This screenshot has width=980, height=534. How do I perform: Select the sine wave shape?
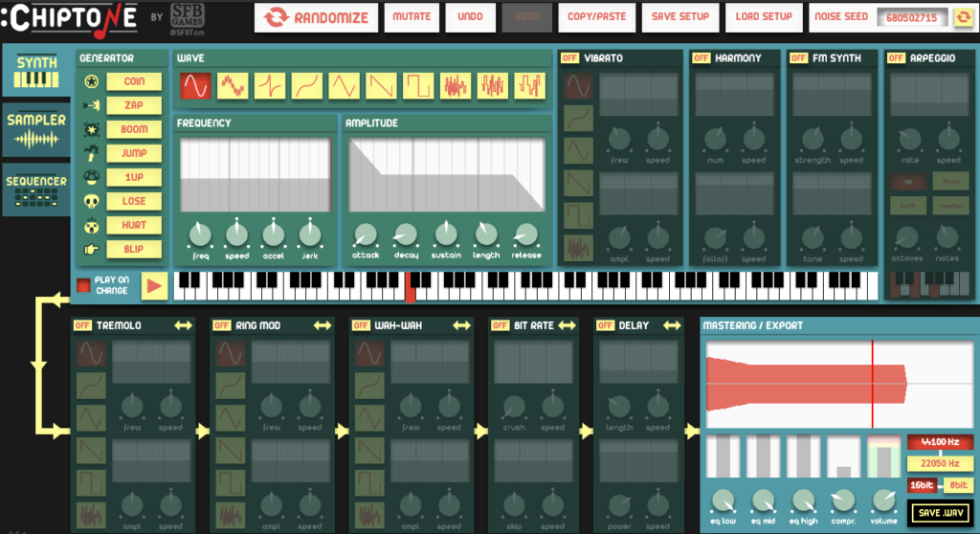pyautogui.click(x=195, y=86)
